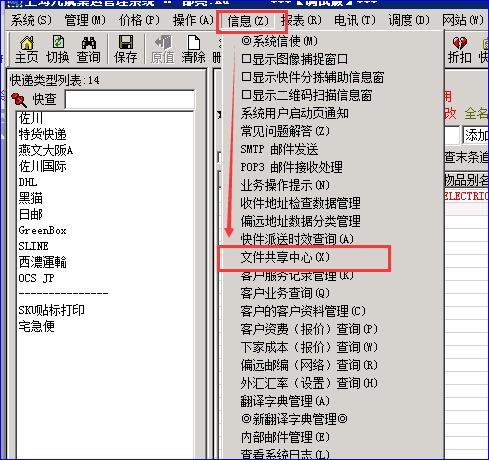The height and width of the screenshot is (460, 489).
Task: Click the 原值 restore icon
Action: (x=163, y=50)
